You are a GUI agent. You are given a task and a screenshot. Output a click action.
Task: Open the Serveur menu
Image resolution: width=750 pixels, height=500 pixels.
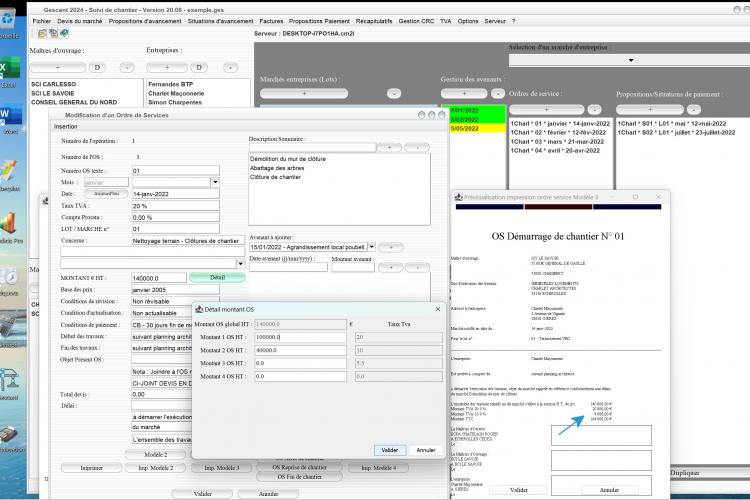pos(495,21)
